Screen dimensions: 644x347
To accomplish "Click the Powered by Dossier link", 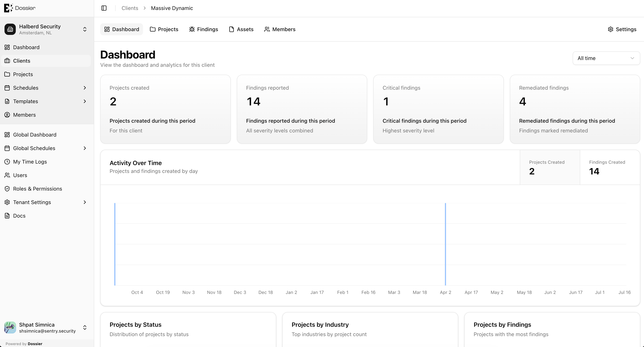I will pyautogui.click(x=24, y=344).
